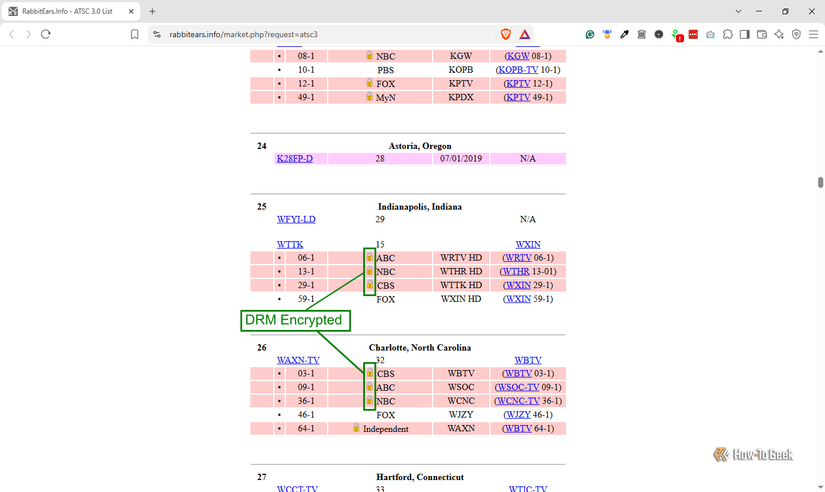Open the WSOC-TV link in 09-1 row

[x=518, y=387]
